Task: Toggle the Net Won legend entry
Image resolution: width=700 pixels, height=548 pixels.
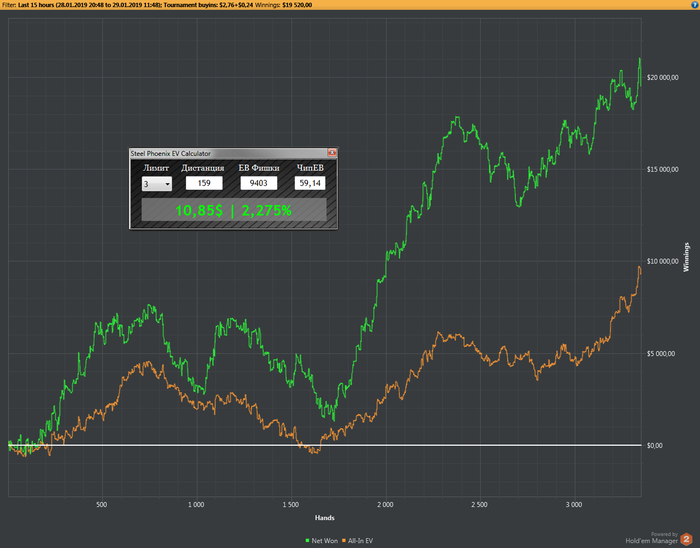Action: (x=321, y=540)
